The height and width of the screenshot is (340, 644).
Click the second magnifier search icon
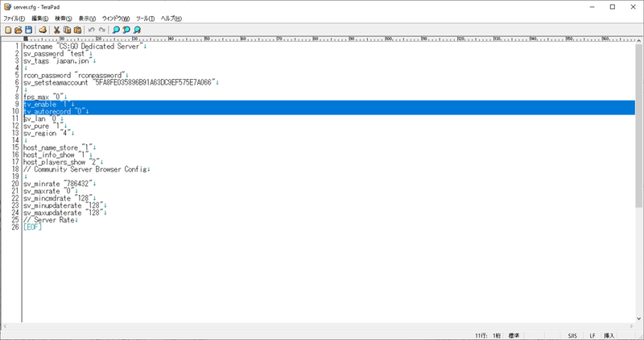click(x=126, y=30)
